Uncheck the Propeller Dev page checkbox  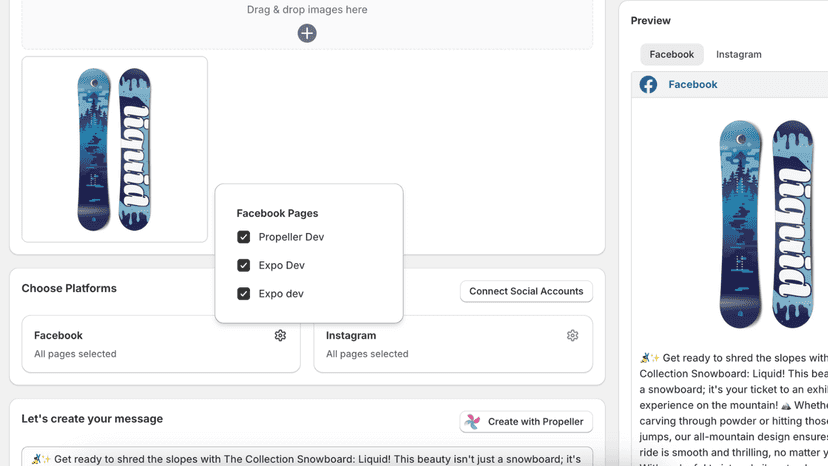tap(243, 237)
